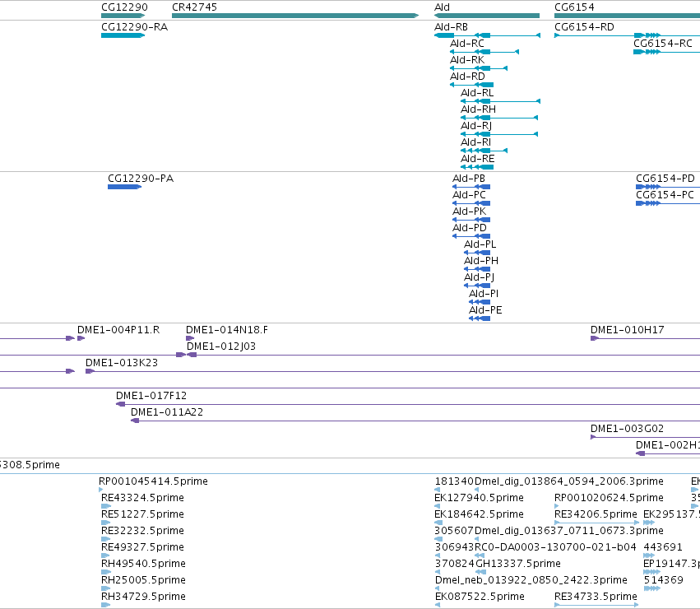Select transcript Ald-RD

pos(467,77)
